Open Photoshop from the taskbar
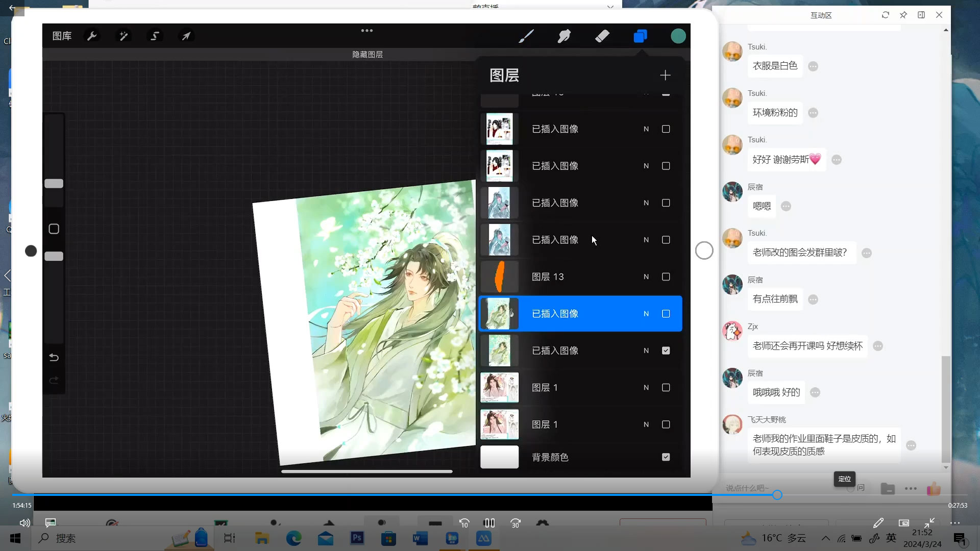Image resolution: width=980 pixels, height=551 pixels. click(357, 538)
